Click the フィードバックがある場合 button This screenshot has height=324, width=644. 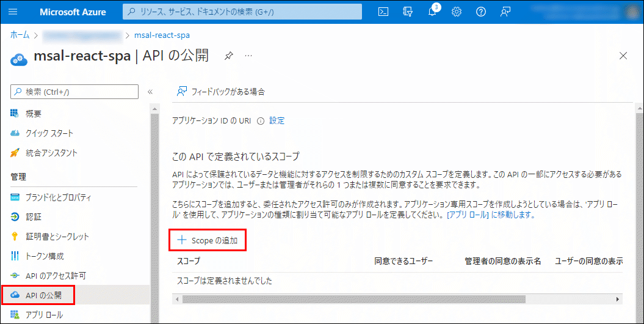tap(220, 92)
